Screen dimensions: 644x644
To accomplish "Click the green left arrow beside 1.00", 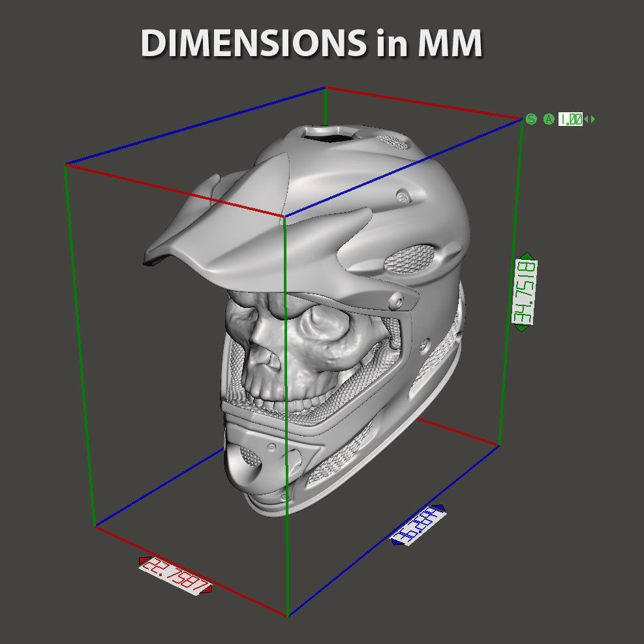I will click(587, 119).
